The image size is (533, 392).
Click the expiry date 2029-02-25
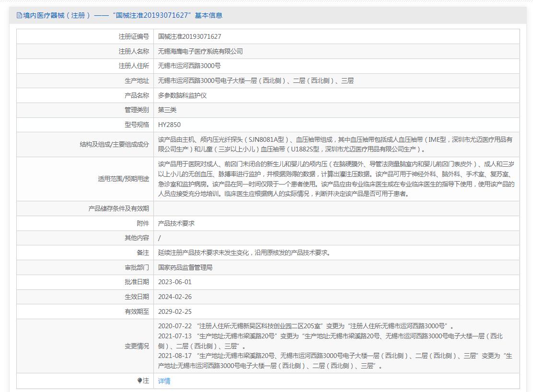click(174, 311)
